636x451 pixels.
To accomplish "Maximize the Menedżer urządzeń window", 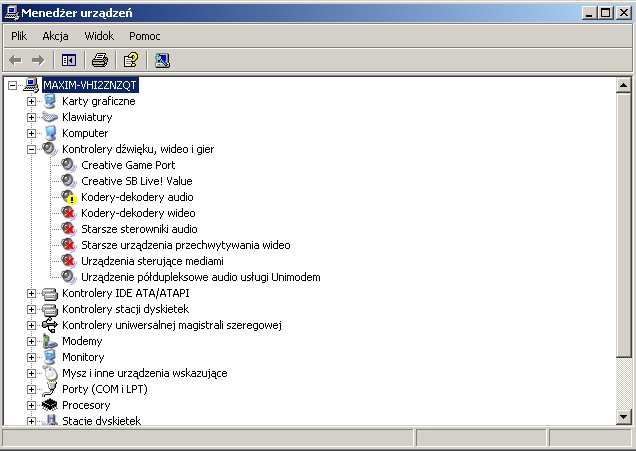I will (606, 13).
